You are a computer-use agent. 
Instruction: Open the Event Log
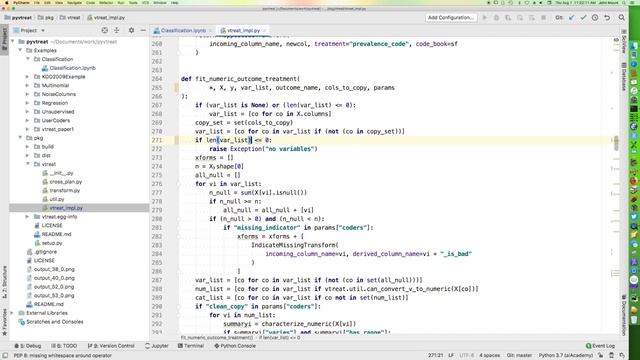coord(600,346)
